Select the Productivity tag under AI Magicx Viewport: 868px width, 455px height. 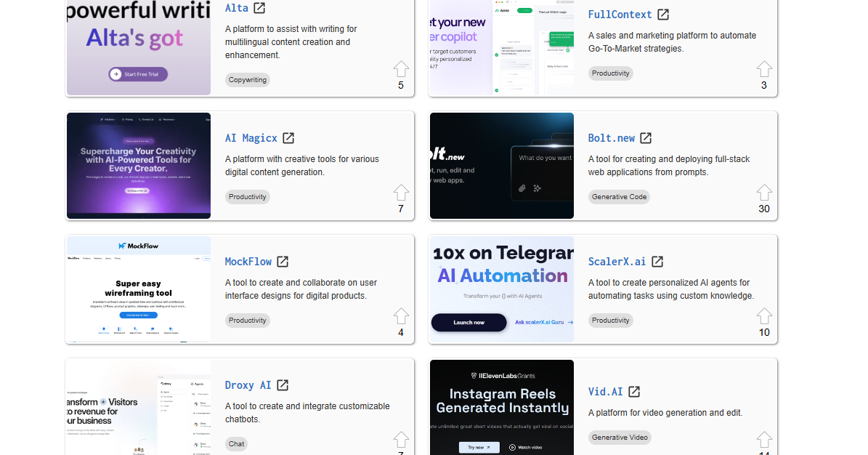[248, 197]
